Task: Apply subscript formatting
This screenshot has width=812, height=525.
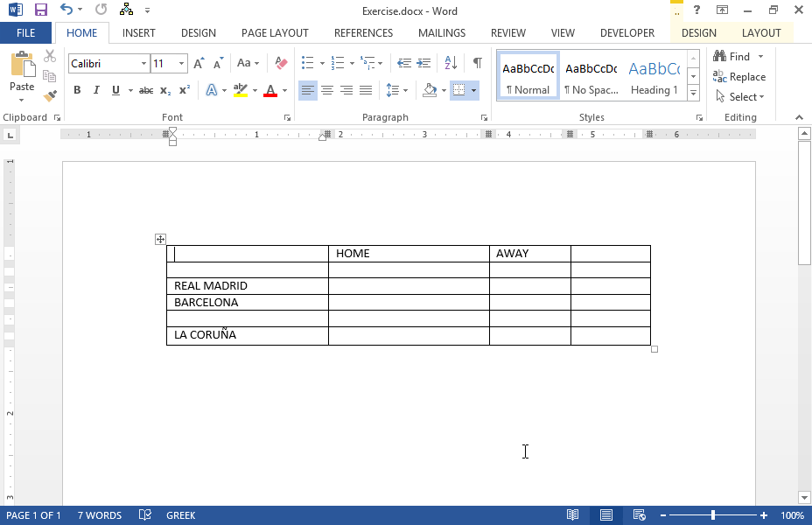Action: point(165,91)
